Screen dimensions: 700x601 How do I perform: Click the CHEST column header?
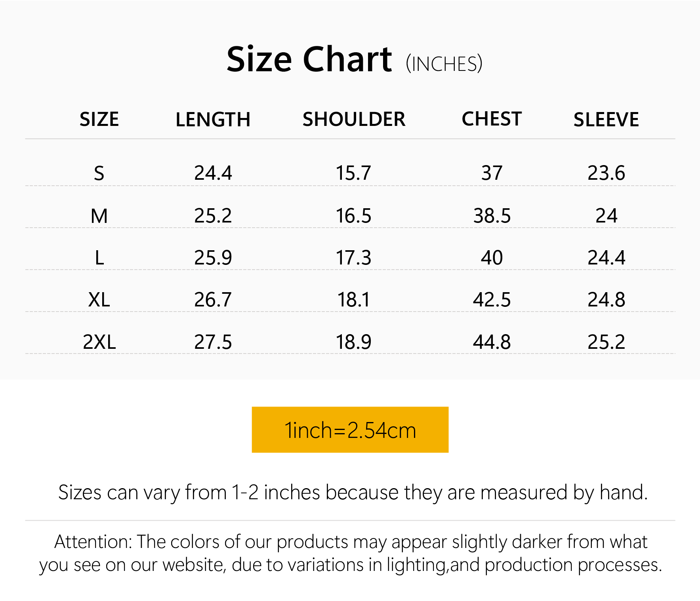[492, 119]
